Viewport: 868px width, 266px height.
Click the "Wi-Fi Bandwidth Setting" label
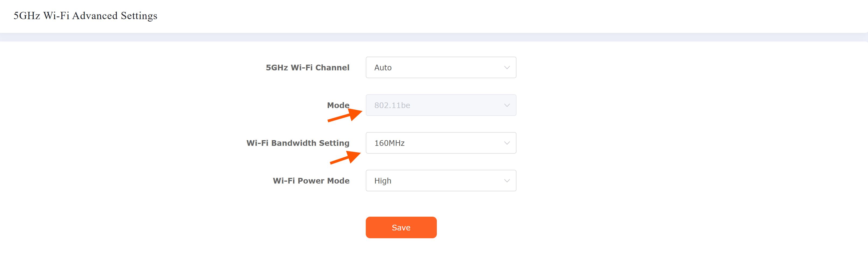point(297,143)
